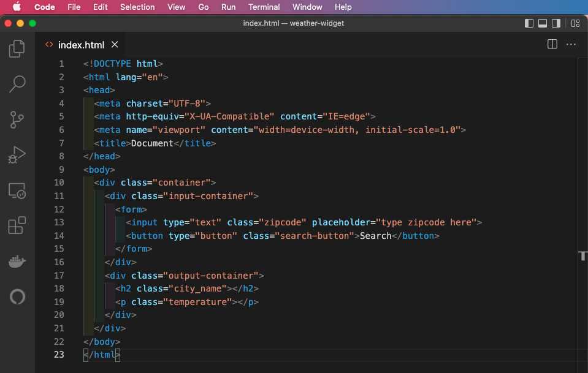Image resolution: width=588 pixels, height=373 pixels.
Task: Open the Apple menu
Action: click(x=16, y=7)
